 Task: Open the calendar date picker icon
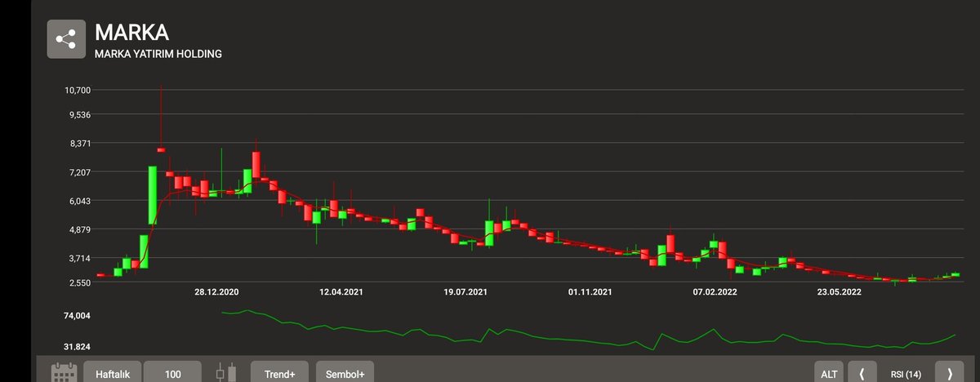click(64, 374)
